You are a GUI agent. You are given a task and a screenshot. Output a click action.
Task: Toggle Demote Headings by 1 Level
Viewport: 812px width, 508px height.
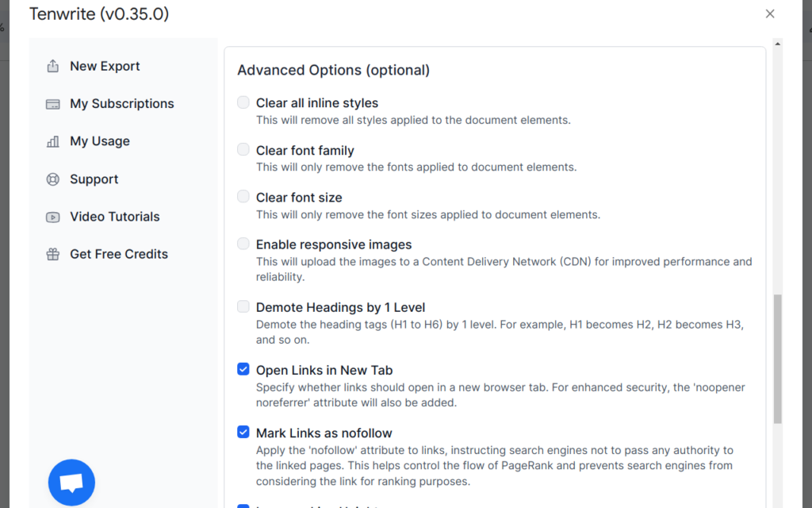click(x=243, y=306)
